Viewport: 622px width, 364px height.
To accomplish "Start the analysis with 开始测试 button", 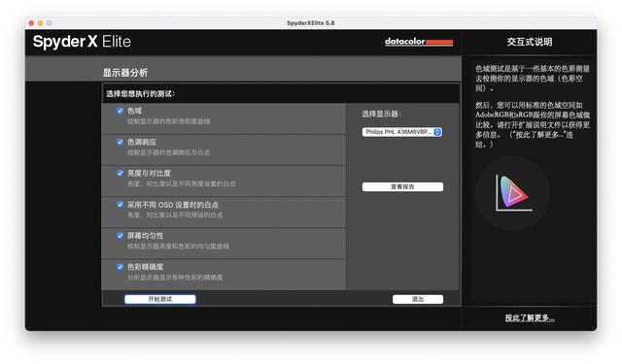I will click(159, 299).
